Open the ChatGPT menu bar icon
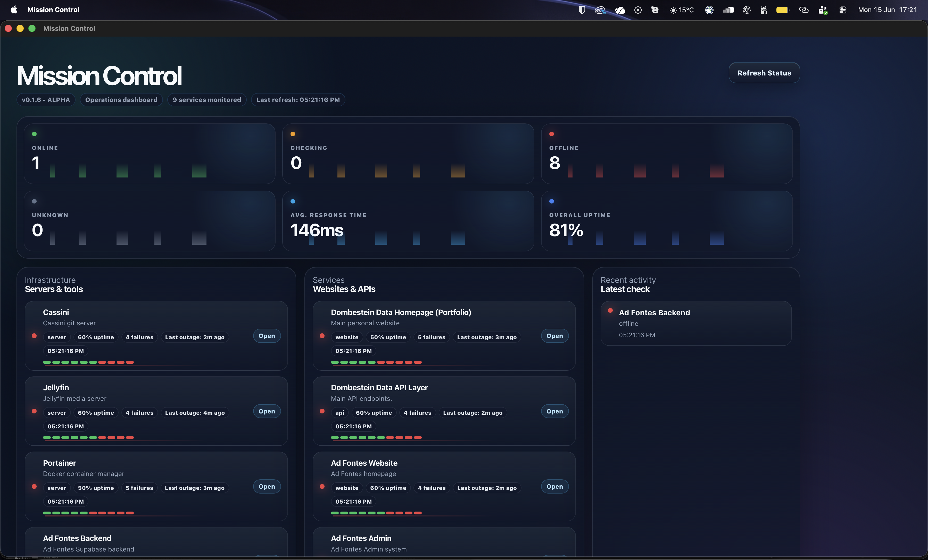928x560 pixels. click(x=747, y=10)
